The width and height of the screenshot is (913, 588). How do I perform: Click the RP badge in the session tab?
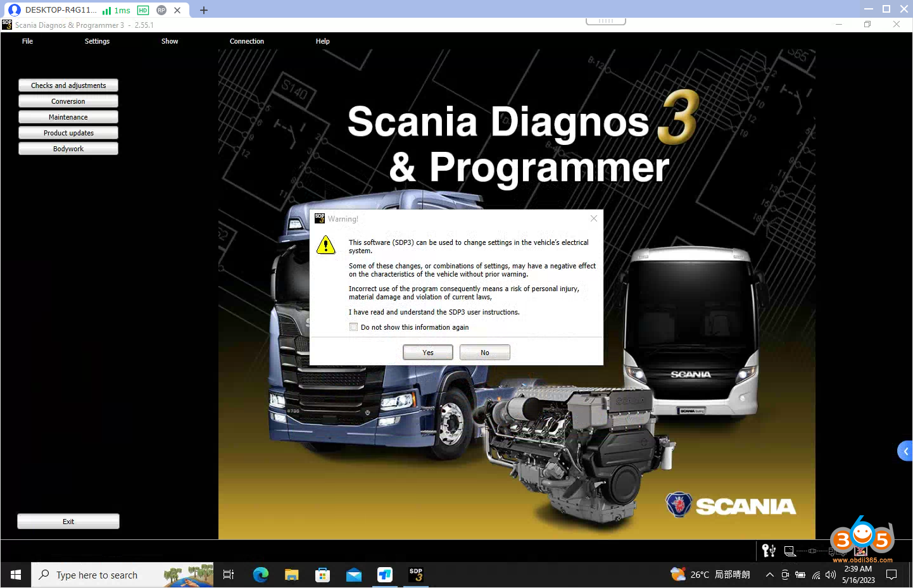[161, 10]
